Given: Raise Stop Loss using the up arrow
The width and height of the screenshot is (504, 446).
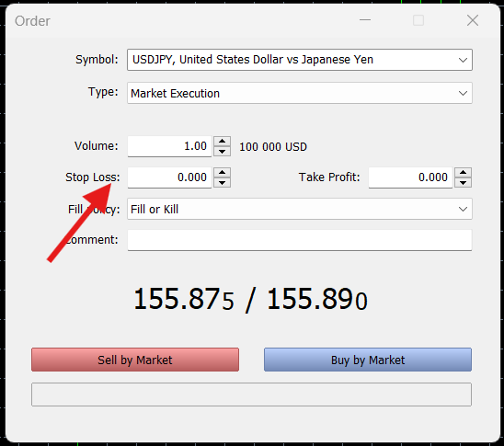Looking at the screenshot, I should click(x=222, y=173).
